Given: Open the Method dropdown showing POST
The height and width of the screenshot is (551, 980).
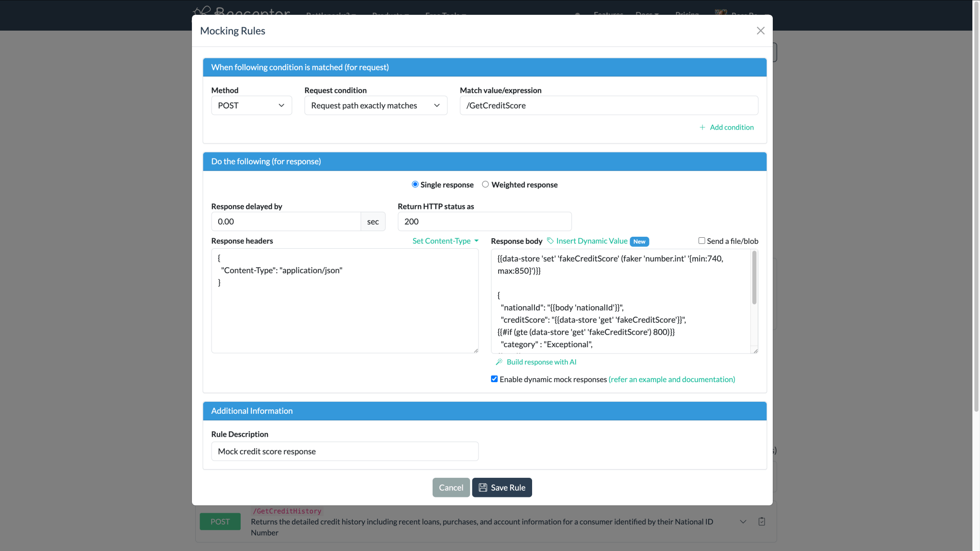Looking at the screenshot, I should pyautogui.click(x=251, y=105).
